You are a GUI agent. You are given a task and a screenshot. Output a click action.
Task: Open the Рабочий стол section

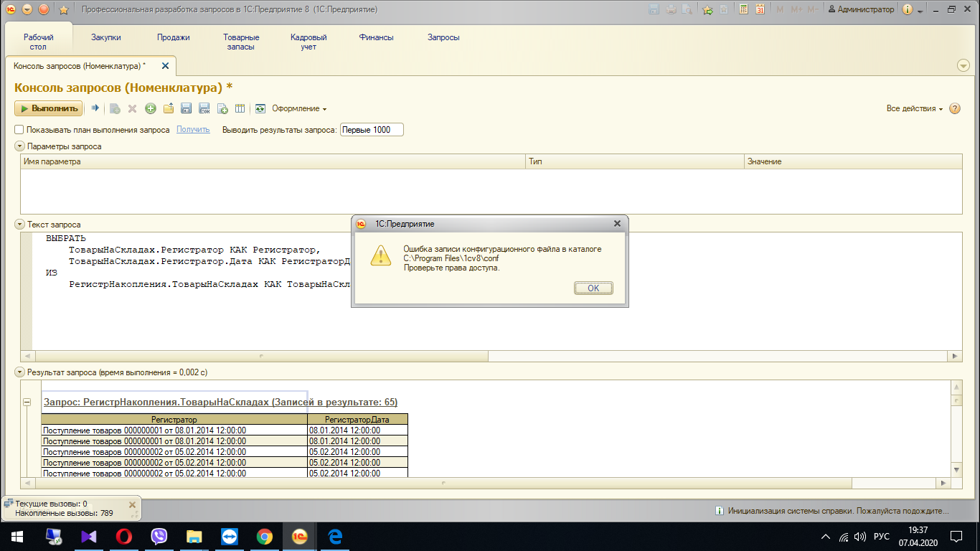pos(38,42)
